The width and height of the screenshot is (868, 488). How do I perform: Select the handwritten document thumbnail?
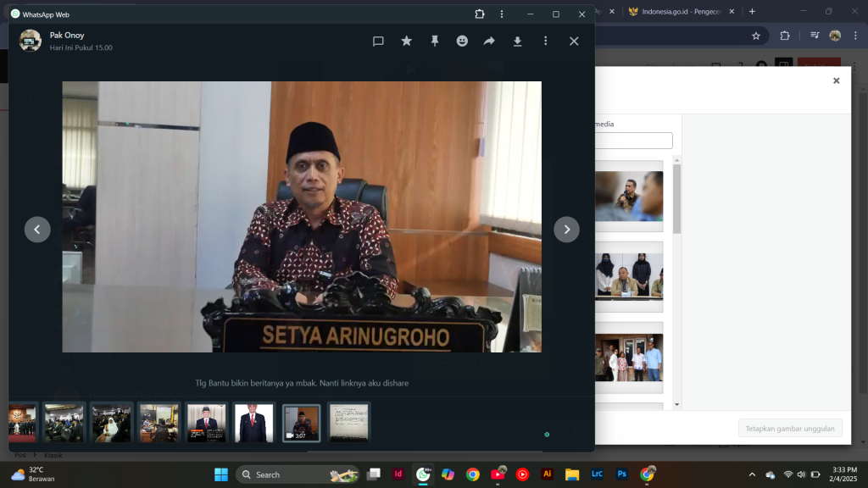click(x=348, y=424)
